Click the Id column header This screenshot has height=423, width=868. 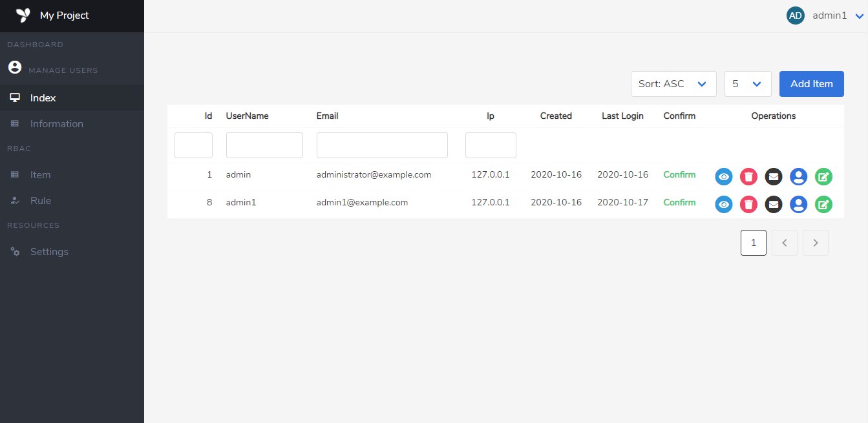tap(209, 116)
